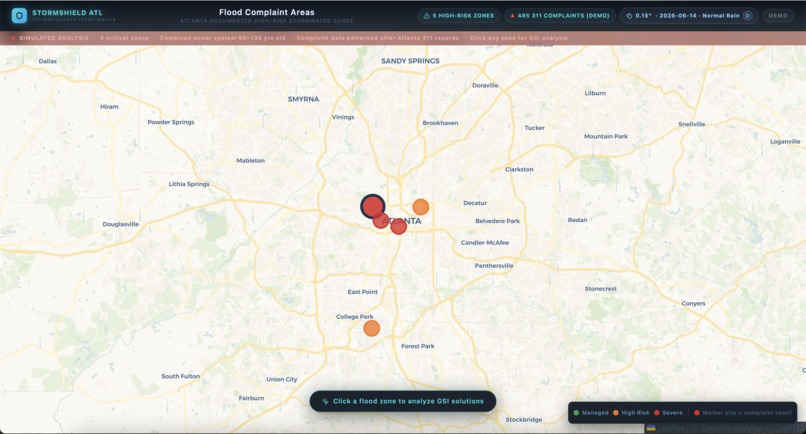This screenshot has width=806, height=434.
Task: Select the large dark-outlined severe flood zone marker
Action: tap(373, 207)
